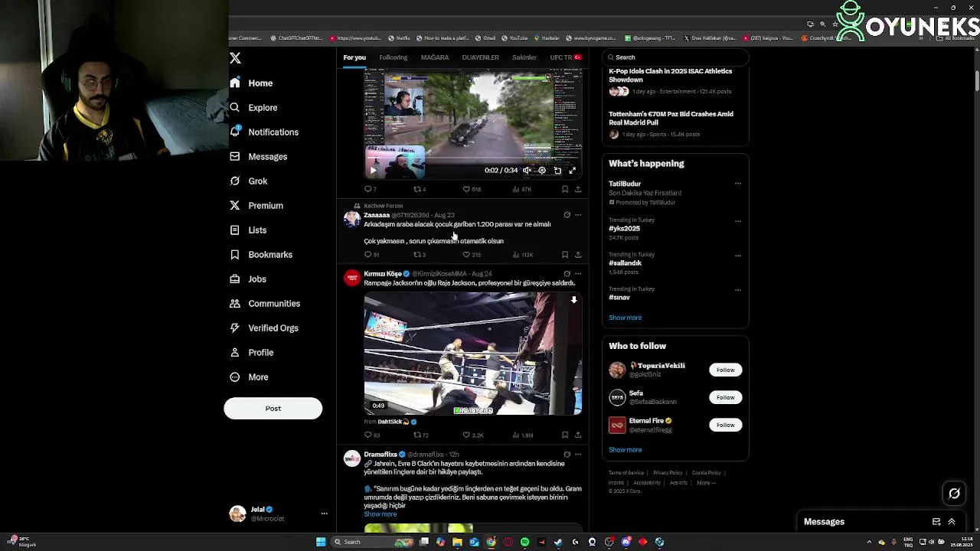Open more options on Dramaflixs post
The height and width of the screenshot is (551, 980).
point(578,454)
